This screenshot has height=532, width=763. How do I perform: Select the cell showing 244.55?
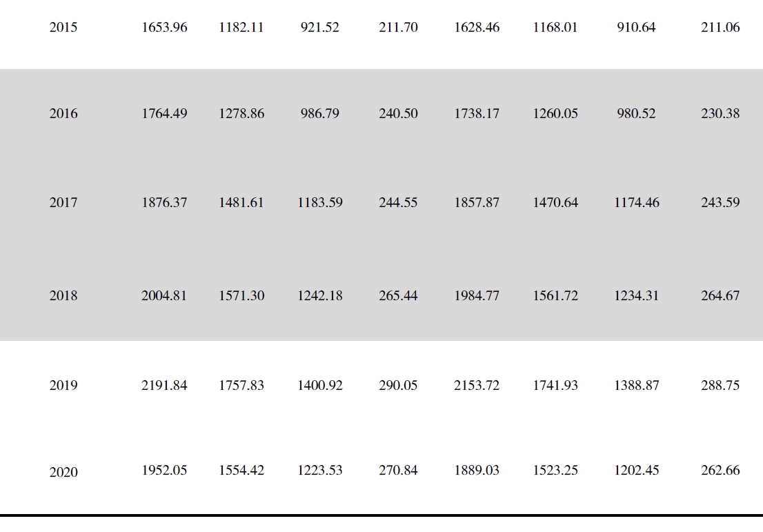(398, 204)
